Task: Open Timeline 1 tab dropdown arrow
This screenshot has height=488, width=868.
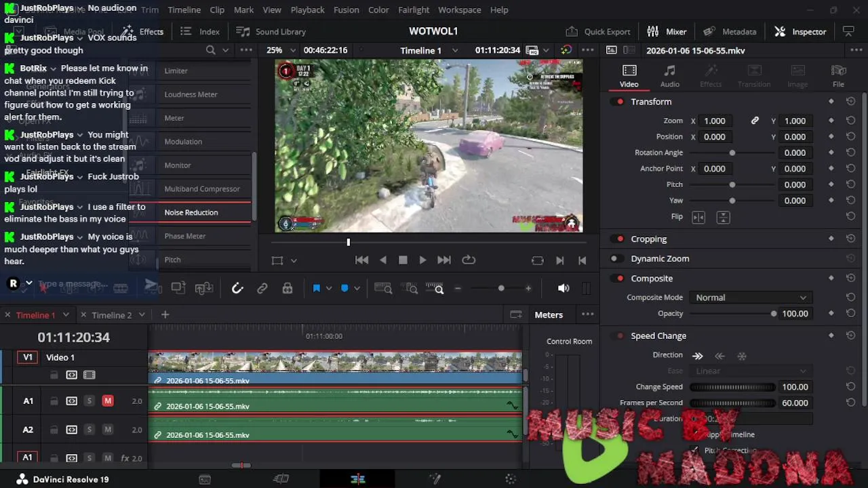Action: click(66, 314)
